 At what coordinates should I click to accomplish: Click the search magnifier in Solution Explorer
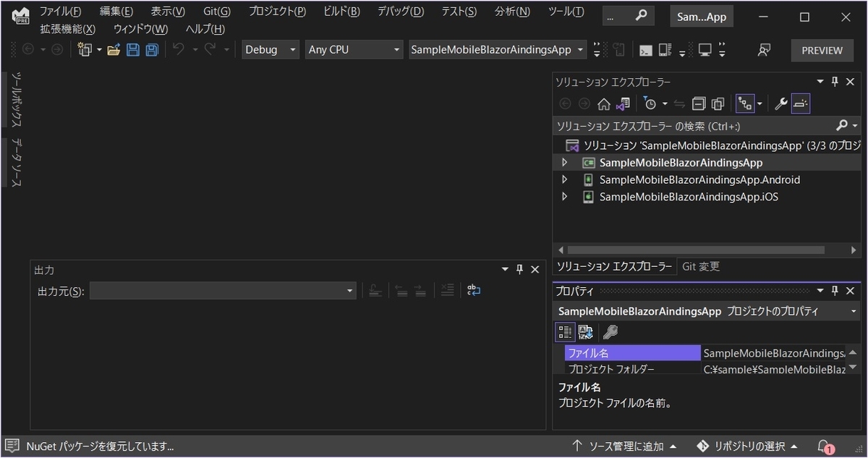[842, 125]
